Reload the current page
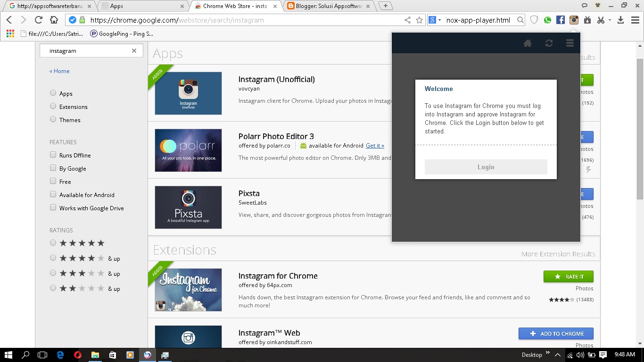 click(39, 20)
